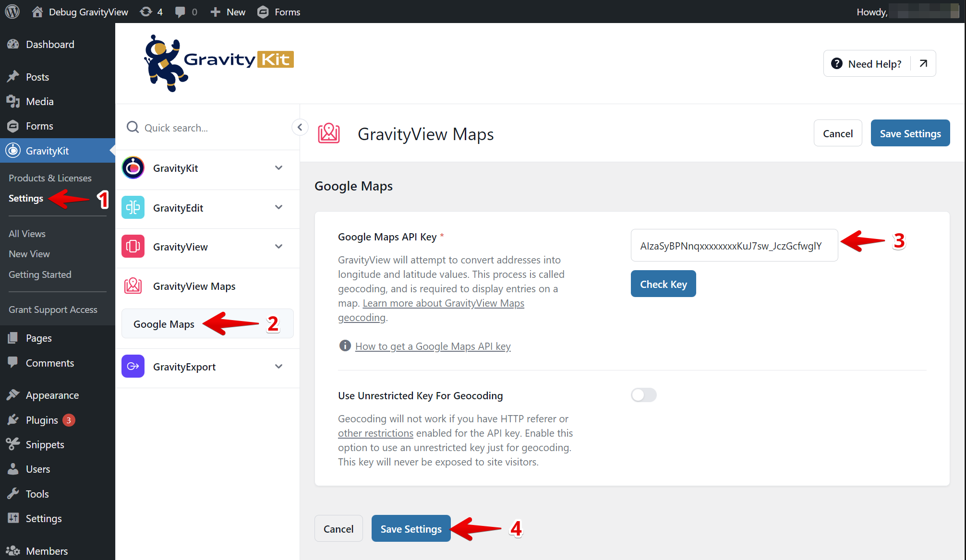
Task: Click the Check Key button
Action: point(663,284)
